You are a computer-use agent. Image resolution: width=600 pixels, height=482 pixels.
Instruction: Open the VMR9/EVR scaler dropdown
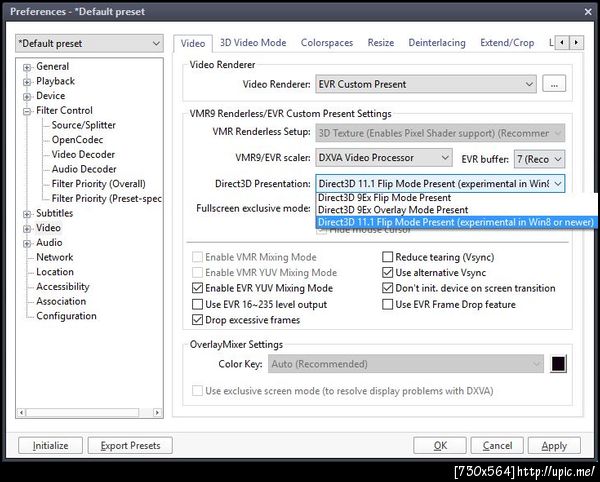click(384, 158)
